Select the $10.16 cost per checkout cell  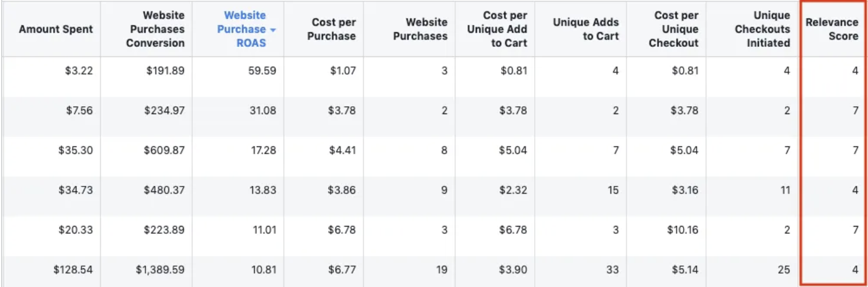(682, 231)
